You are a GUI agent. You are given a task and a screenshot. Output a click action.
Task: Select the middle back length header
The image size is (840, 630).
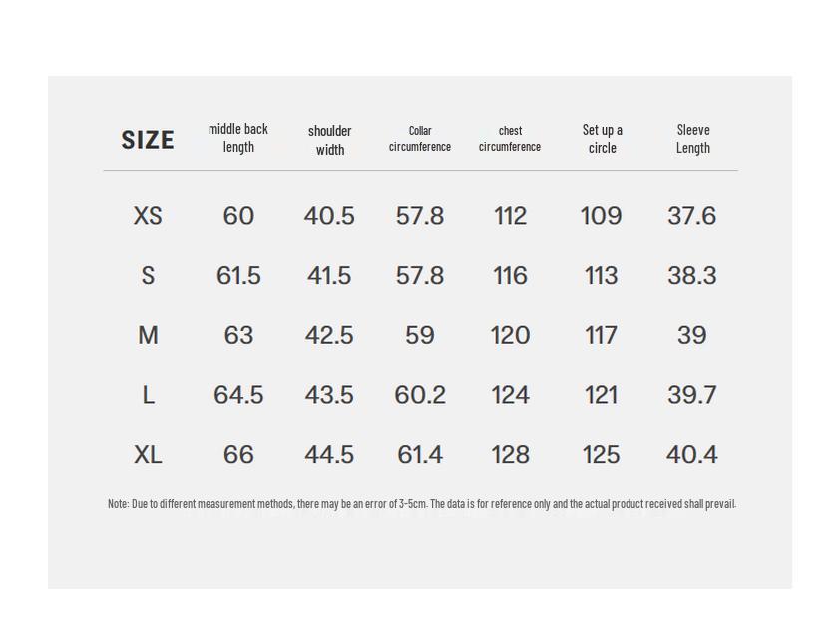point(238,138)
